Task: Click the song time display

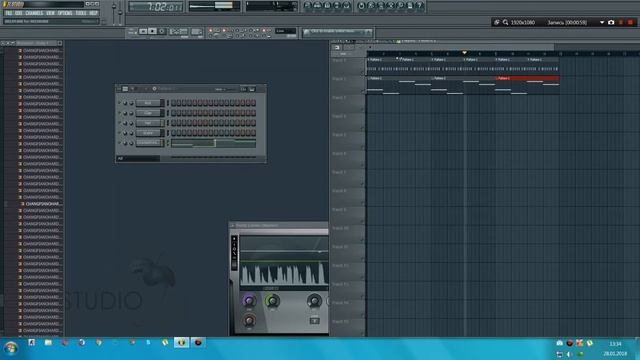Action: pyautogui.click(x=156, y=7)
